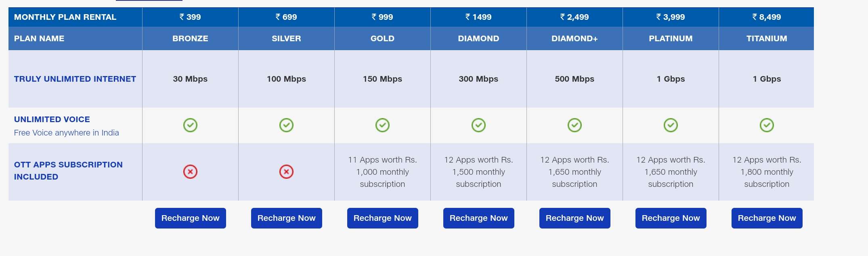This screenshot has height=256, width=868.
Task: Click the Silver plan unlimited voice checkmark
Action: pyautogui.click(x=286, y=125)
